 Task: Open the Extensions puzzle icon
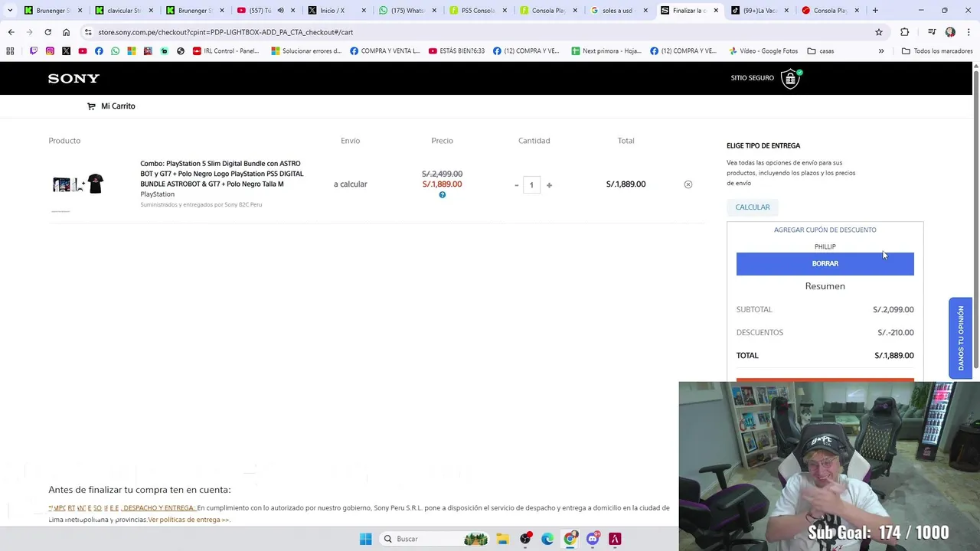coord(904,32)
